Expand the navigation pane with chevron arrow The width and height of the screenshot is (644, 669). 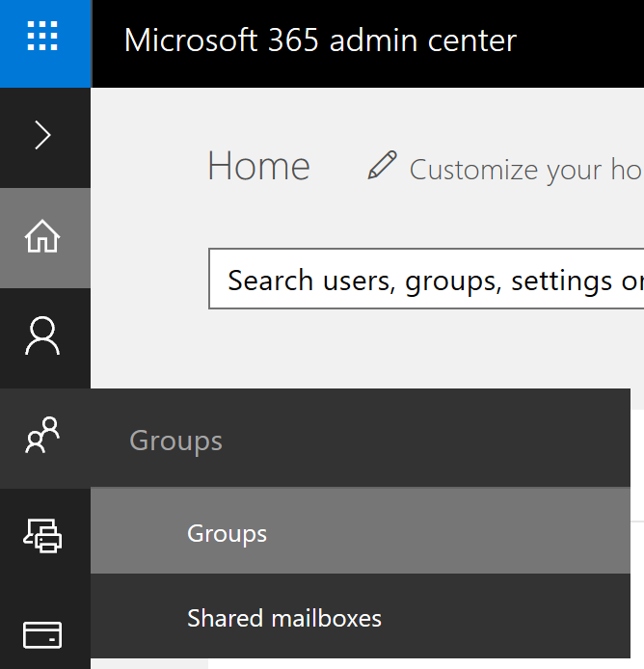tap(42, 135)
